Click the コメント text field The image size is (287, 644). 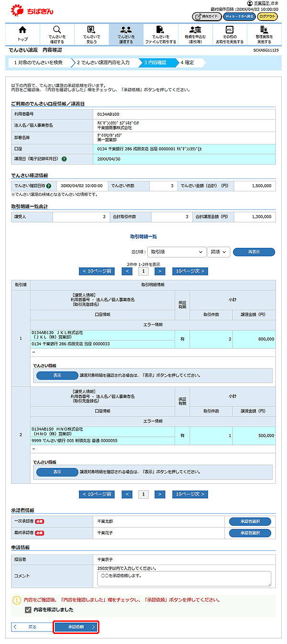(184, 578)
